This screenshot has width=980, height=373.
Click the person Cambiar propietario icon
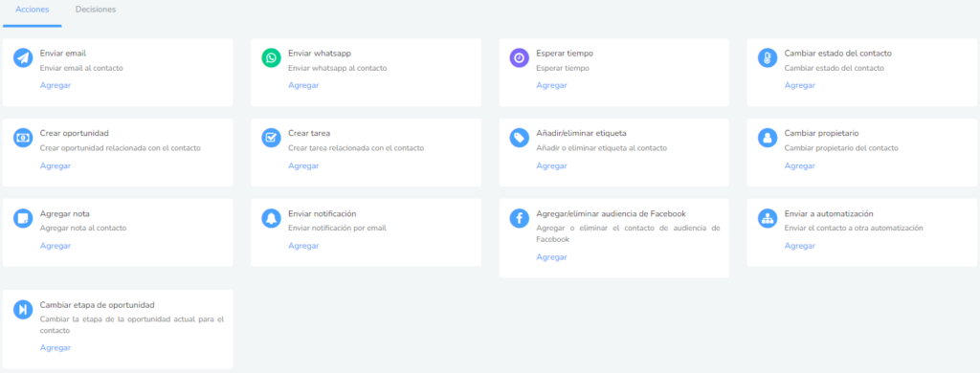pyautogui.click(x=768, y=138)
